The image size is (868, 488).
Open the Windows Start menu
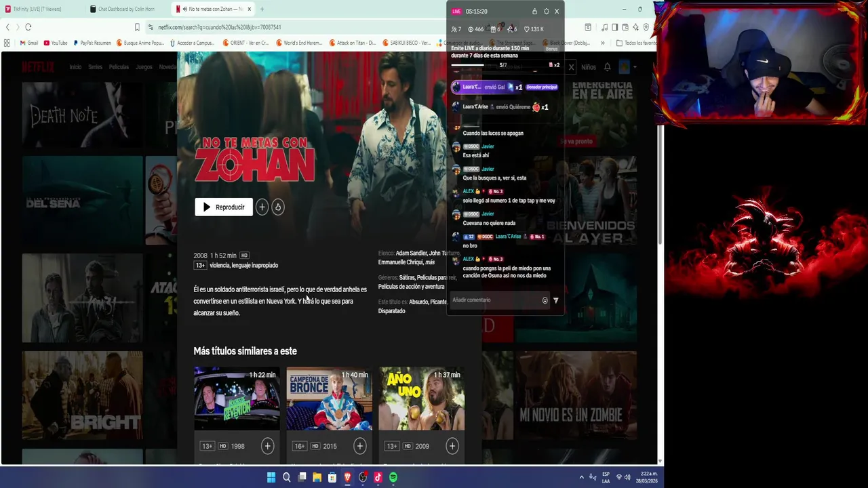pos(271,477)
